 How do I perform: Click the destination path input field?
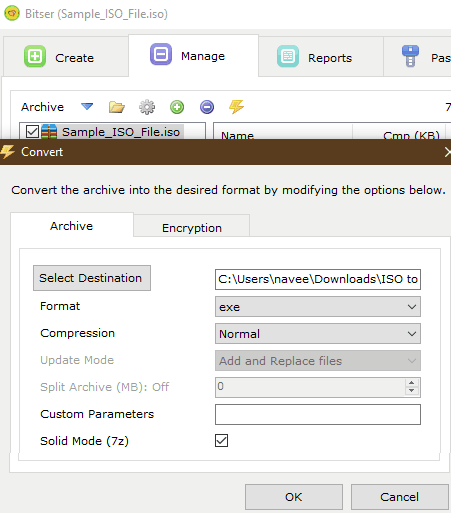click(x=318, y=279)
